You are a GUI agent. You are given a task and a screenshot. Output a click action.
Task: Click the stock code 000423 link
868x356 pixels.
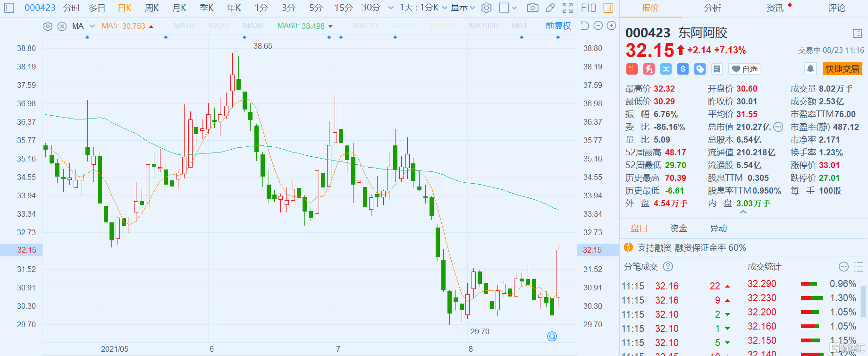pyautogui.click(x=40, y=8)
